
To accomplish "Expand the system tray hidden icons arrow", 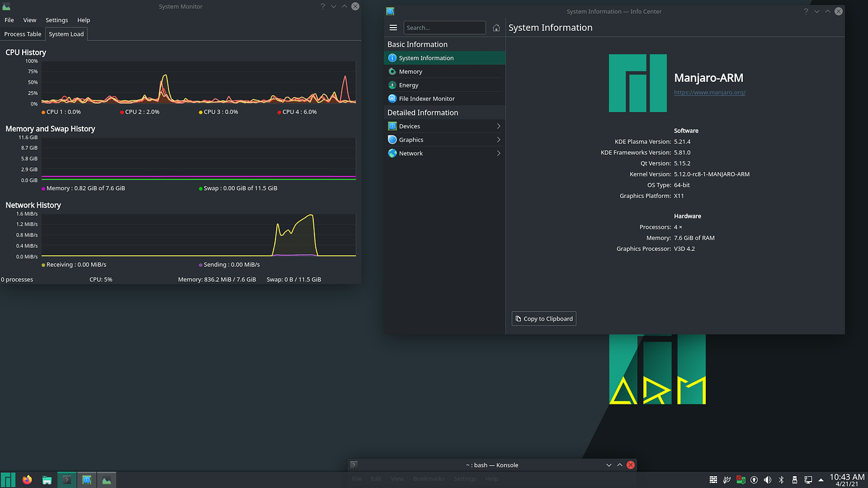I will (821, 479).
